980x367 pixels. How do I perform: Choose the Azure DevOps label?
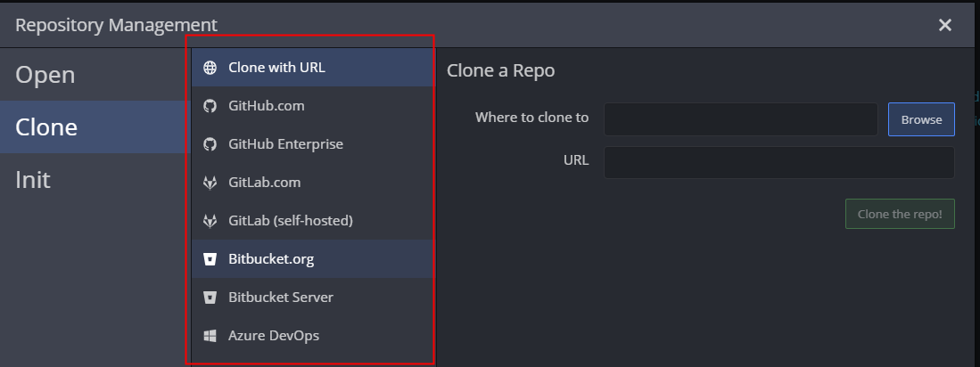[274, 336]
